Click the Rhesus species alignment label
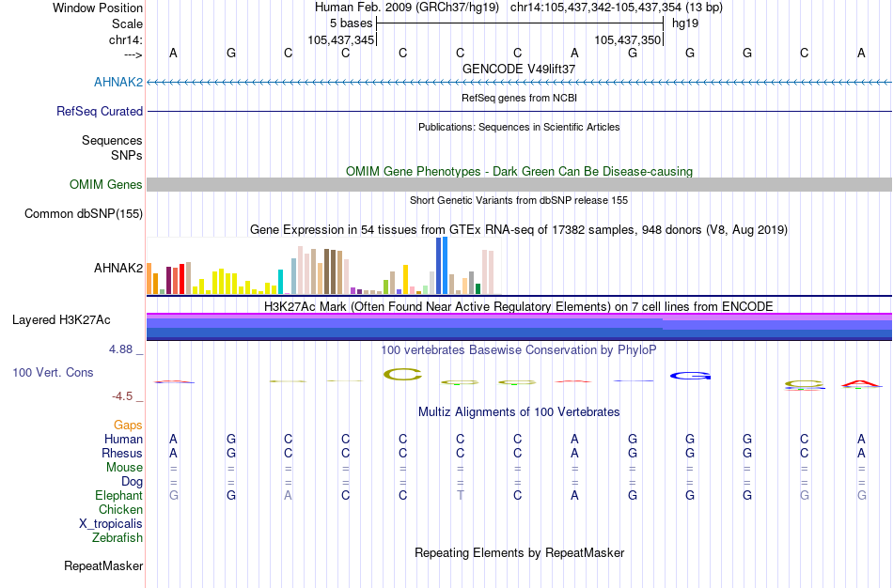 coord(122,453)
